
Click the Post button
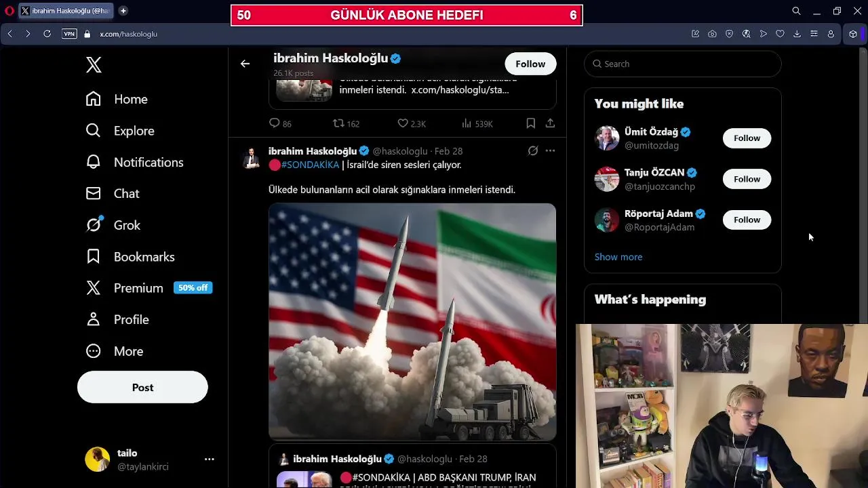(142, 387)
